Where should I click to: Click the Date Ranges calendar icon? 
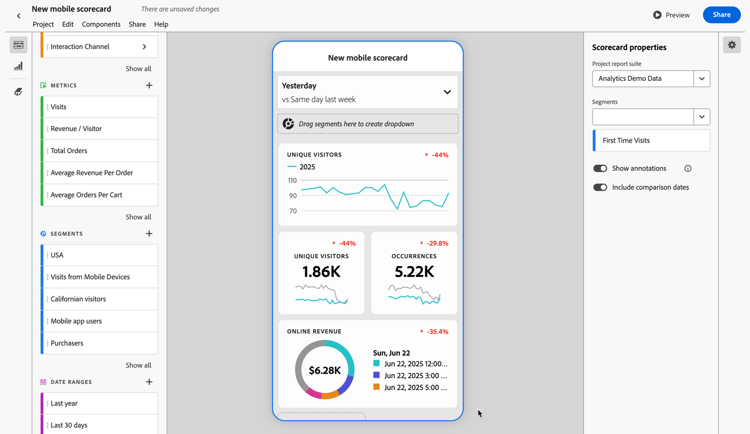[x=43, y=382]
